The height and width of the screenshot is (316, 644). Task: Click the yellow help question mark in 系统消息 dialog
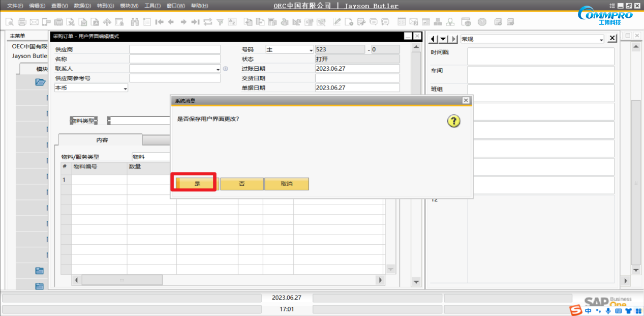pos(453,121)
